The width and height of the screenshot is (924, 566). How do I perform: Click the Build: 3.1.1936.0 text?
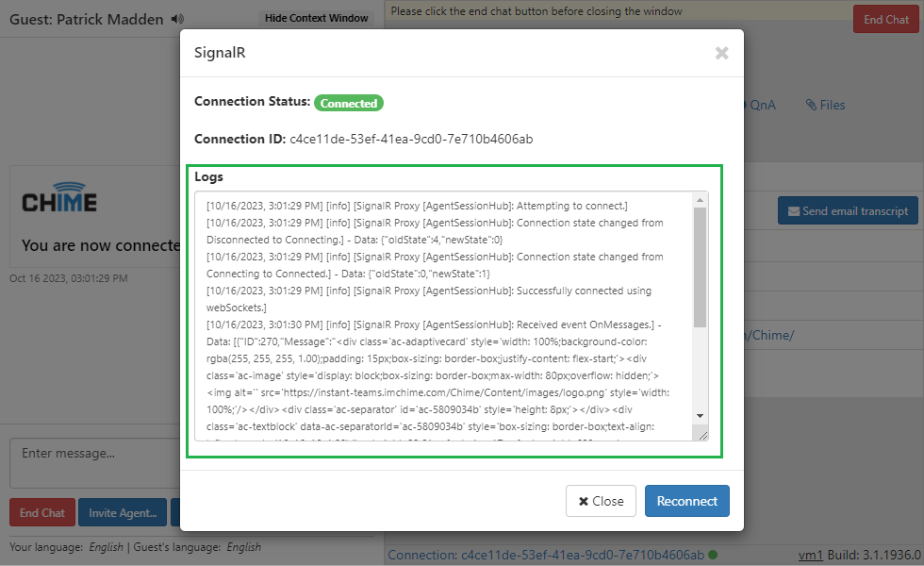pyautogui.click(x=874, y=555)
